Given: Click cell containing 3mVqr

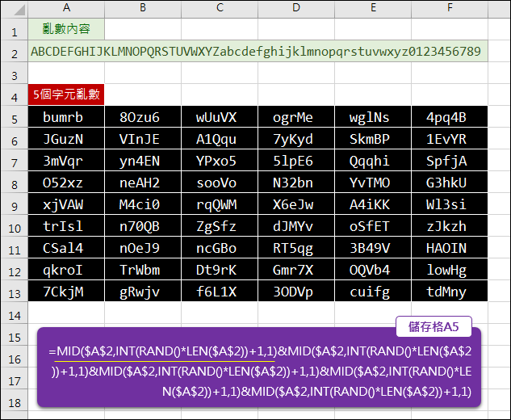Looking at the screenshot, I should (x=66, y=160).
